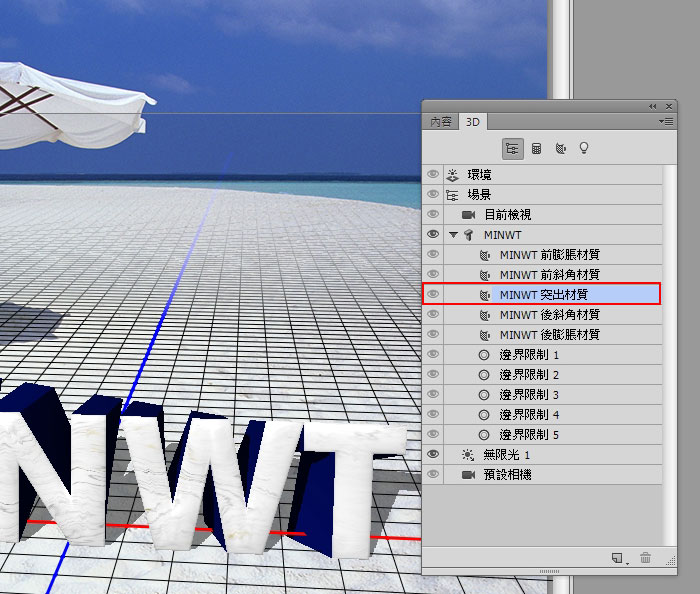Viewport: 700px width, 594px height.
Task: Open the 3D panel options menu
Action: pos(667,121)
